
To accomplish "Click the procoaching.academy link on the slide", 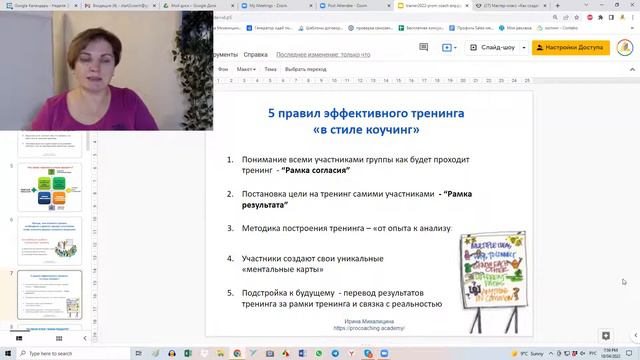I will (x=369, y=328).
